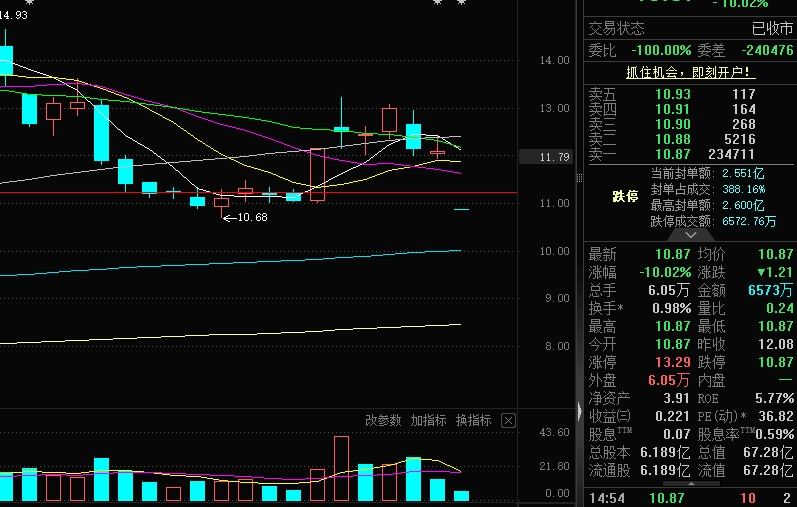
Task: Expand the order book with the chevron arrow
Action: click(690, 235)
